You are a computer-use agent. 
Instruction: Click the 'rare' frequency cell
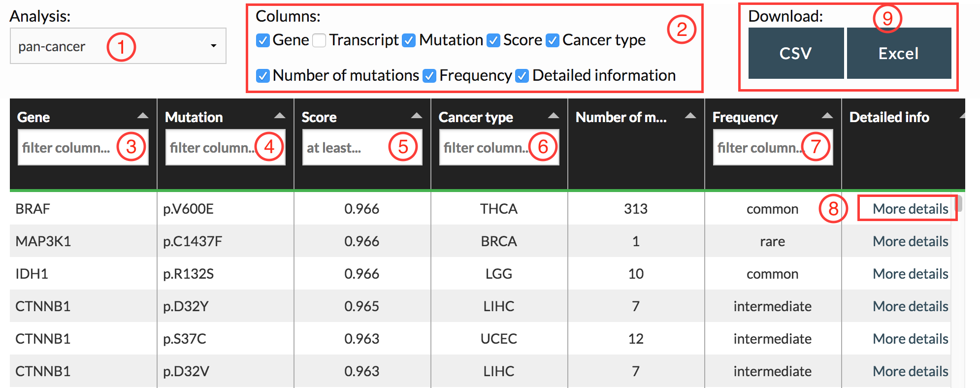click(x=773, y=241)
